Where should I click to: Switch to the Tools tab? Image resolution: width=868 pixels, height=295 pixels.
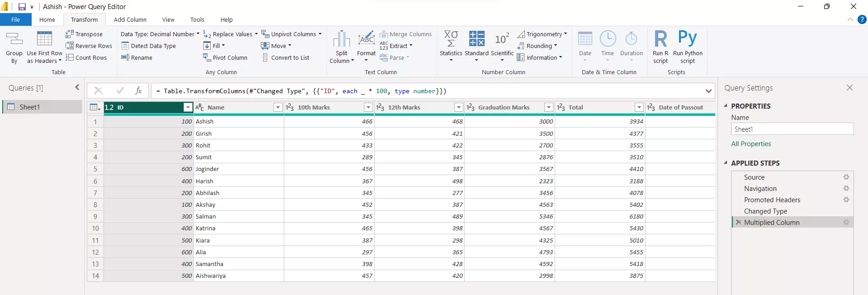(197, 19)
